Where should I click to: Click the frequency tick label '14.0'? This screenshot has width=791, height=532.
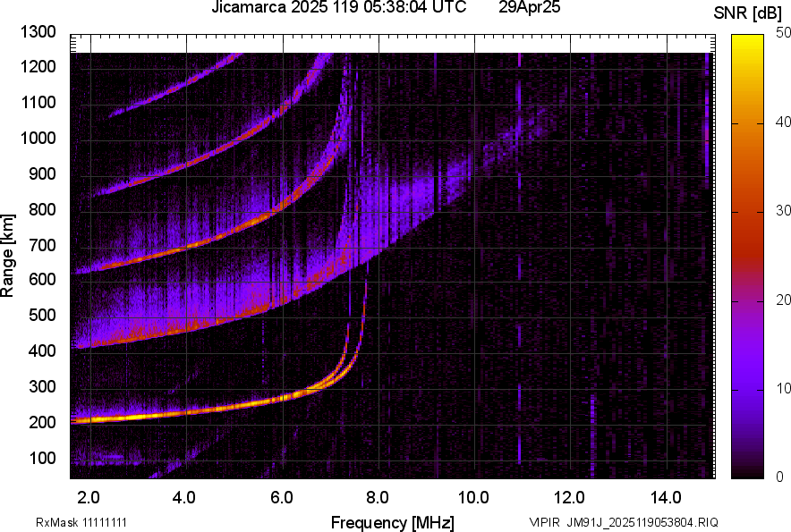(666, 498)
